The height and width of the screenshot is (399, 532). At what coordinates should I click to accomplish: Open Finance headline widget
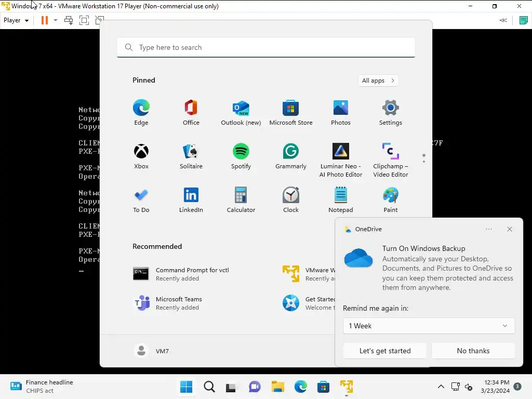[x=41, y=387]
